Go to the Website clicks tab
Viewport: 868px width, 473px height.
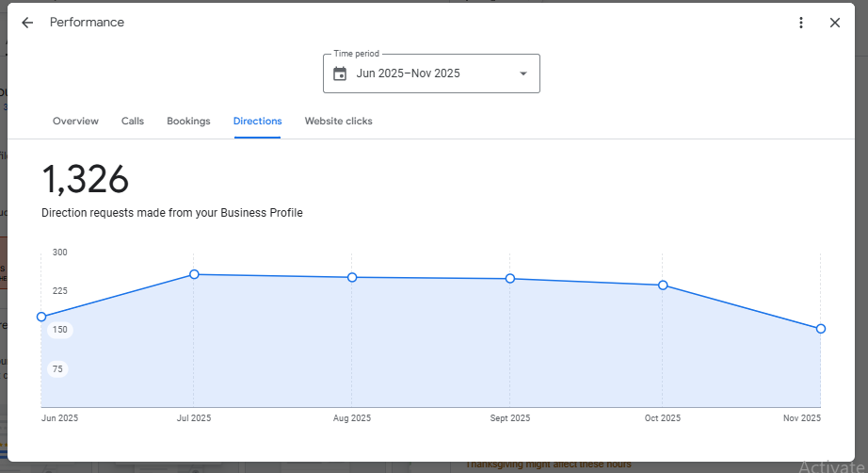338,121
